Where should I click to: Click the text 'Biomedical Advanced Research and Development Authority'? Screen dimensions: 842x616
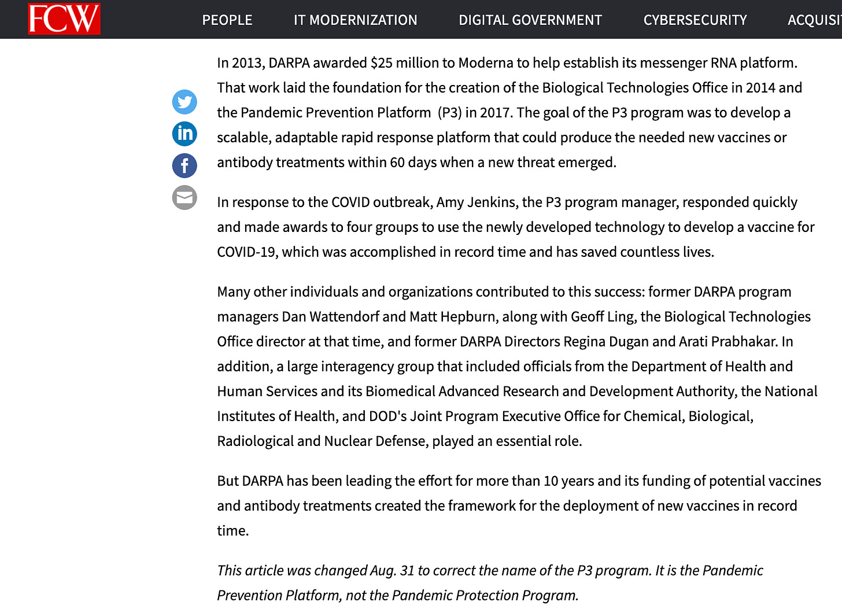click(551, 391)
